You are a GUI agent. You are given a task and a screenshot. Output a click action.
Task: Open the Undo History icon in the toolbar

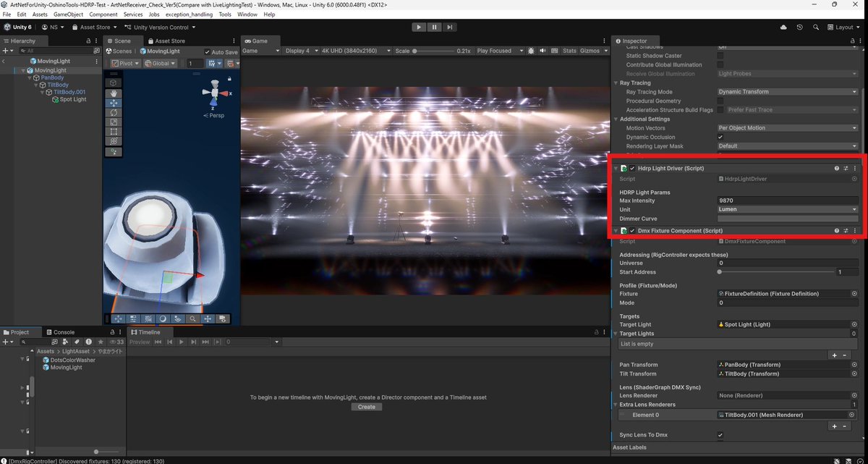click(800, 27)
